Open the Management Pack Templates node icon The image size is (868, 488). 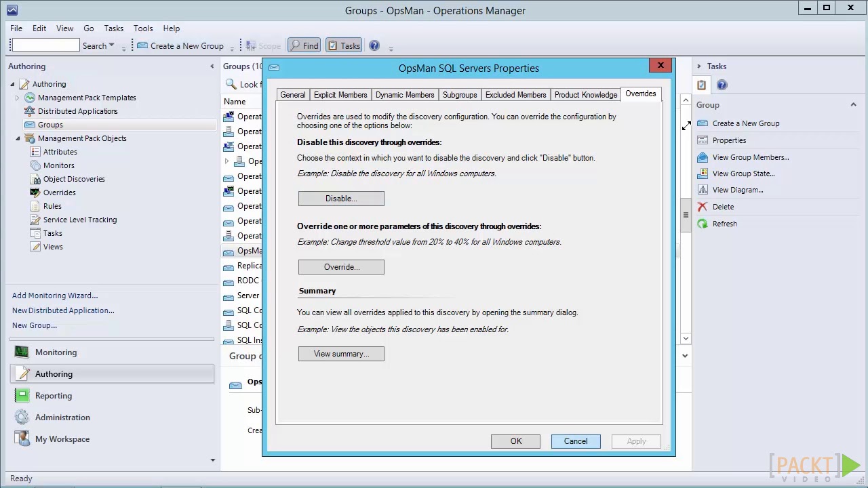[30, 98]
